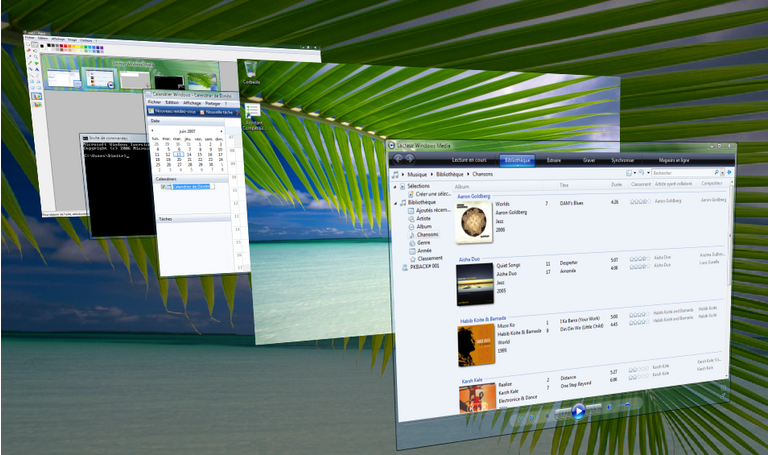Click the Artiste icon in the library tree

click(411, 219)
